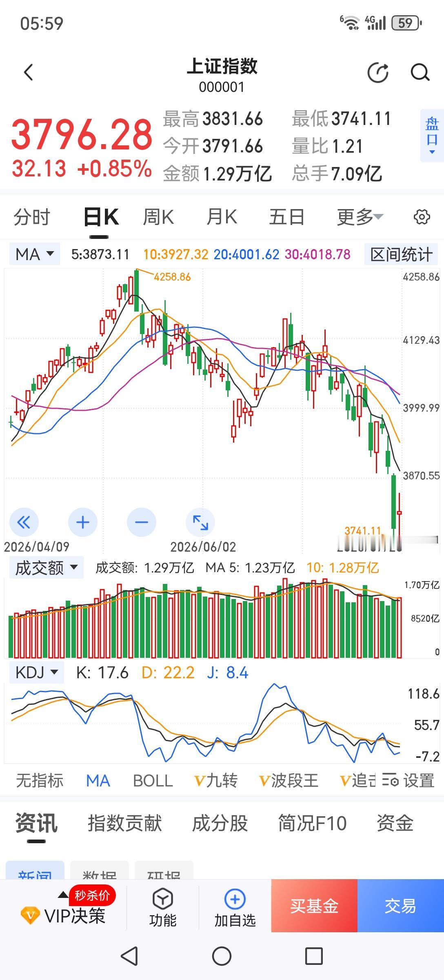Open the KDJ indicator dropdown
This screenshot has width=444, height=980.
click(x=37, y=672)
